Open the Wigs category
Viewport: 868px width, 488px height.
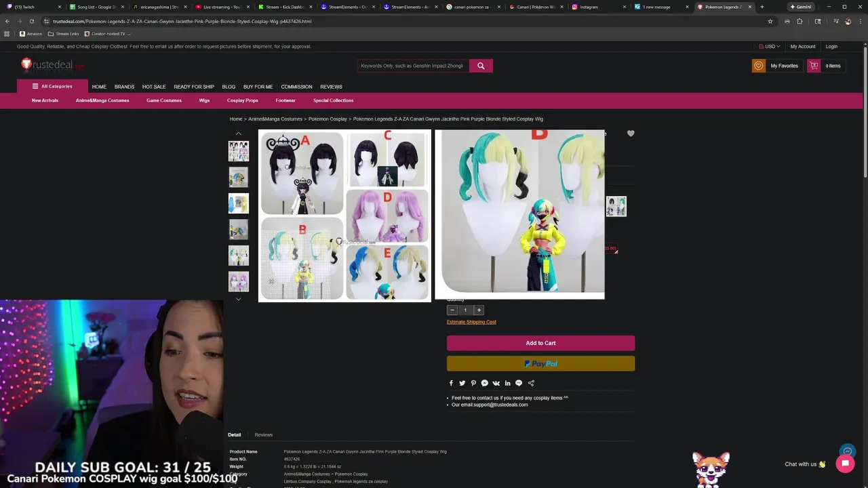204,100
